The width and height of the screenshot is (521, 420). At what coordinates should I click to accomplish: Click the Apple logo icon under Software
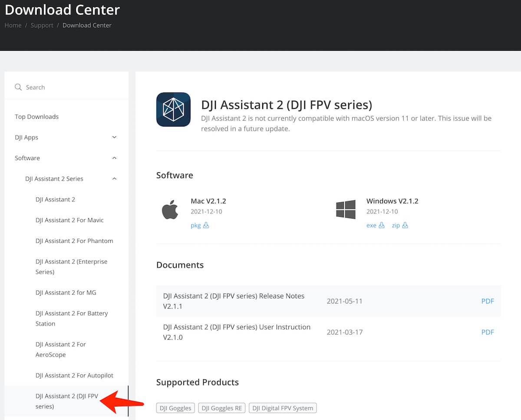pyautogui.click(x=170, y=210)
